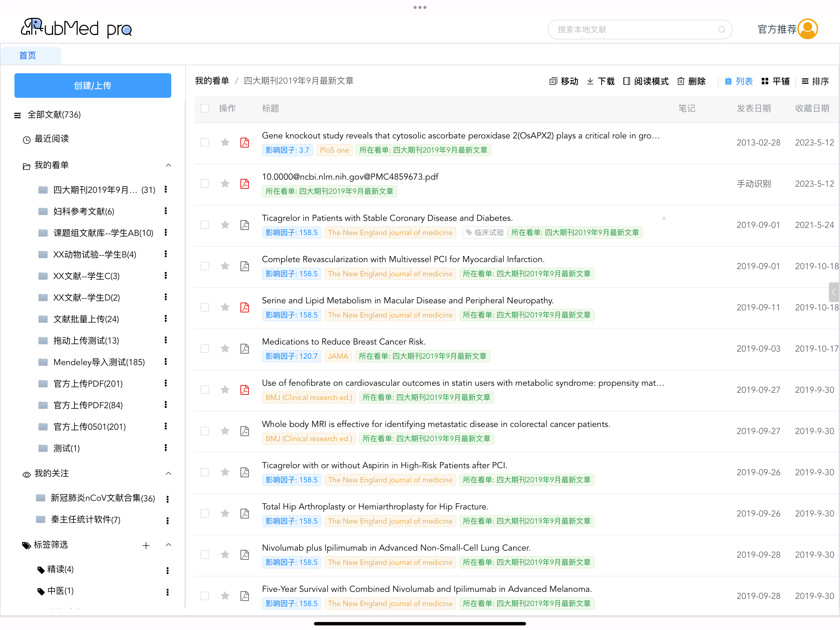Image resolution: width=840 pixels, height=630 pixels.
Task: Check the Whole body MRI row
Action: pos(205,431)
